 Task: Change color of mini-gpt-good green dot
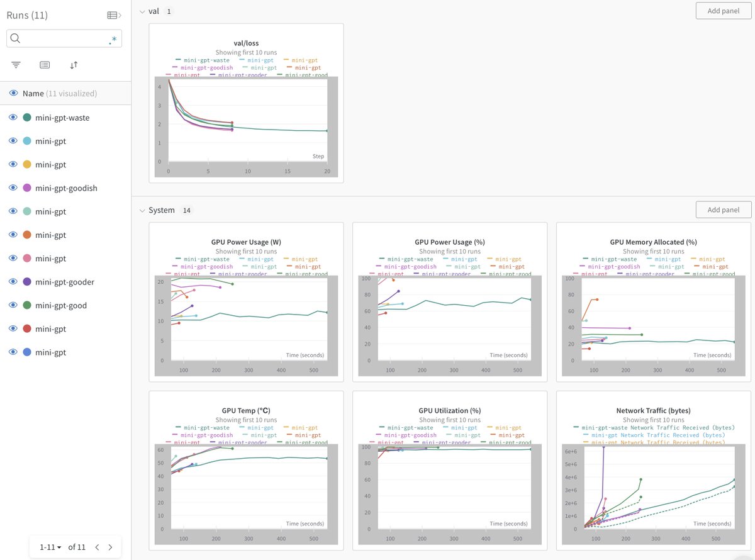(27, 305)
